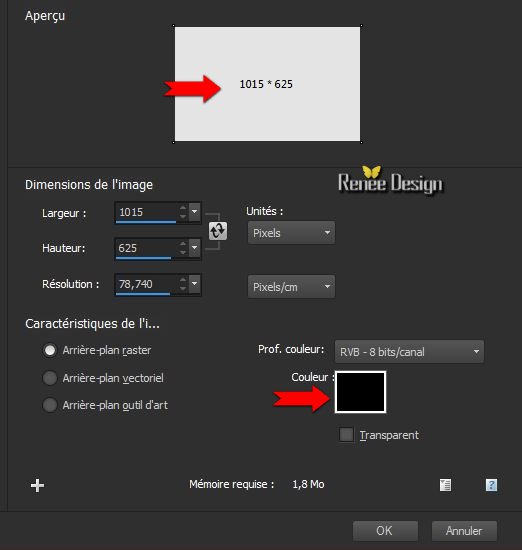Open the Largeur slider dropdown arrow
Viewport: 522px width, 550px height.
coord(194,212)
